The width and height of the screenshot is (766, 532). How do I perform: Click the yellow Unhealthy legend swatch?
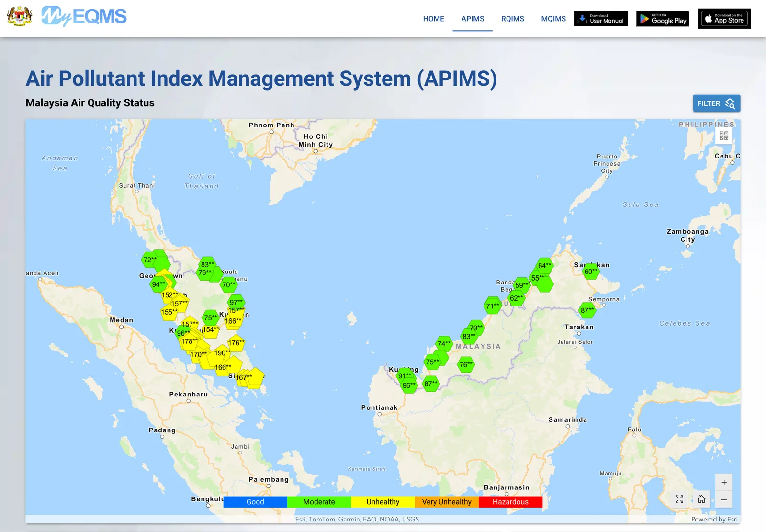[x=383, y=502]
